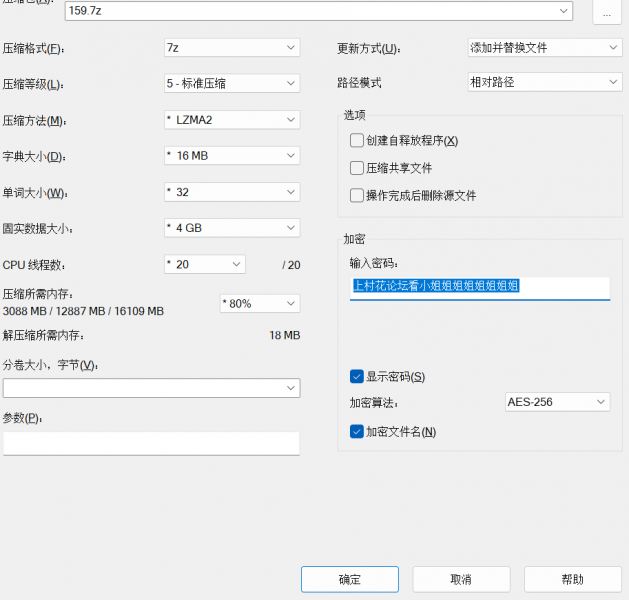Uncheck the 显示密码 checkbox
Screen dimensions: 629x600
(x=357, y=377)
